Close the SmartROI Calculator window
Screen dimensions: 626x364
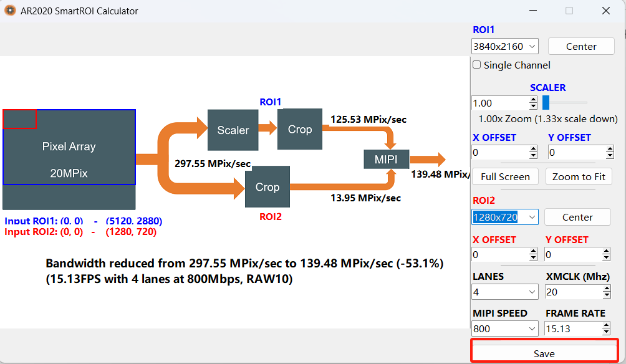point(605,11)
